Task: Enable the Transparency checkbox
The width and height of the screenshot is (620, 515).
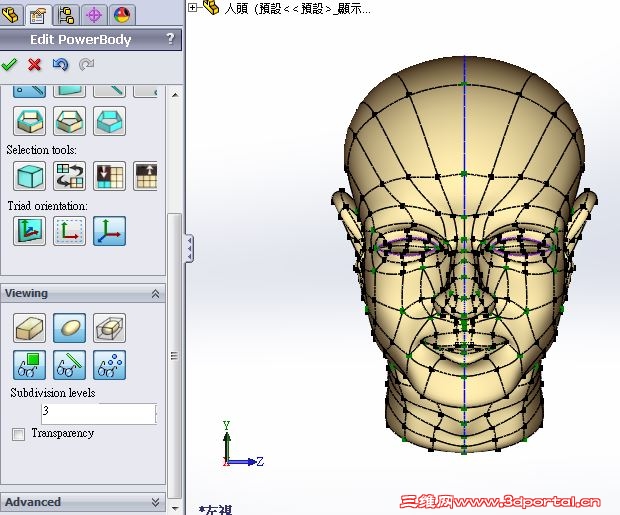Action: 18,434
